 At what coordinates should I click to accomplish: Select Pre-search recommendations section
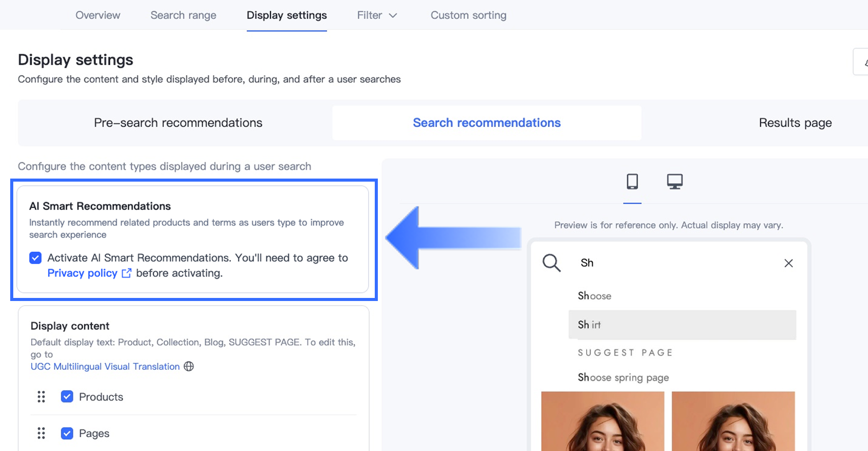tap(178, 123)
